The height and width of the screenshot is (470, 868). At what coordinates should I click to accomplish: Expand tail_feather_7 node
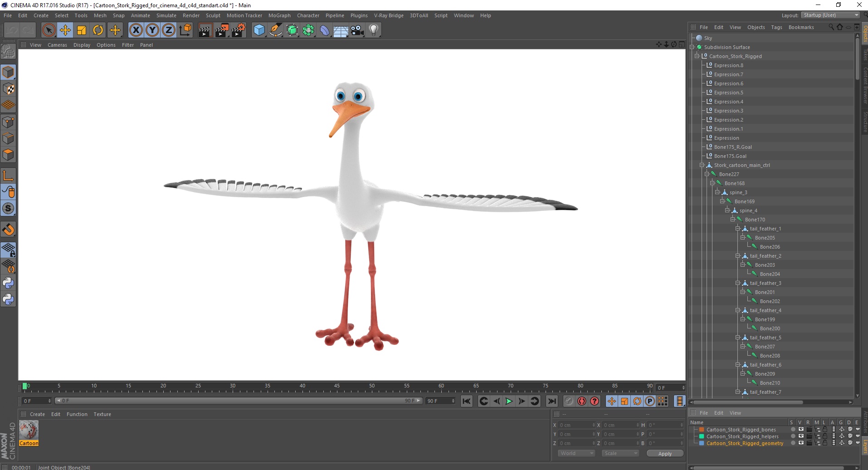coord(738,392)
